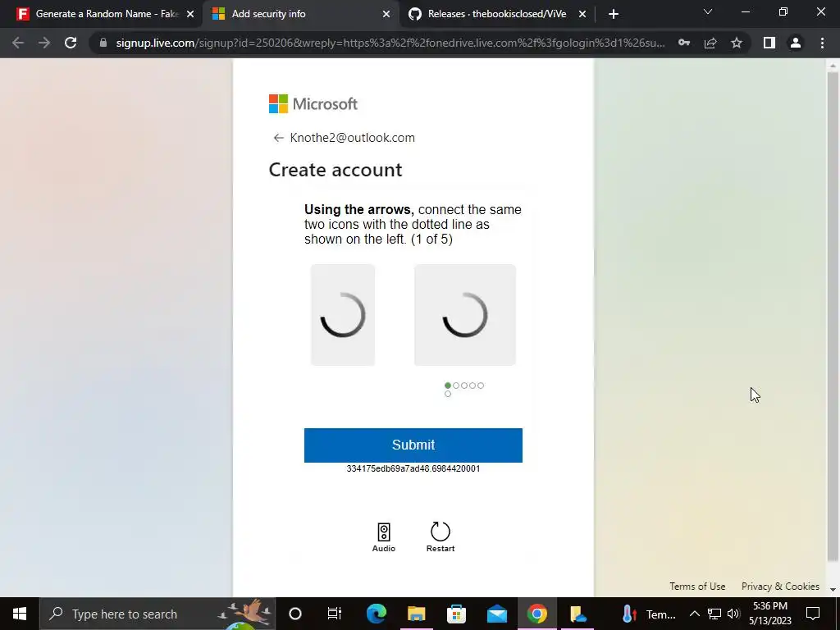Go back using arrow beside Knothe2@outlook.com
This screenshot has height=630, width=840.
pyautogui.click(x=278, y=138)
